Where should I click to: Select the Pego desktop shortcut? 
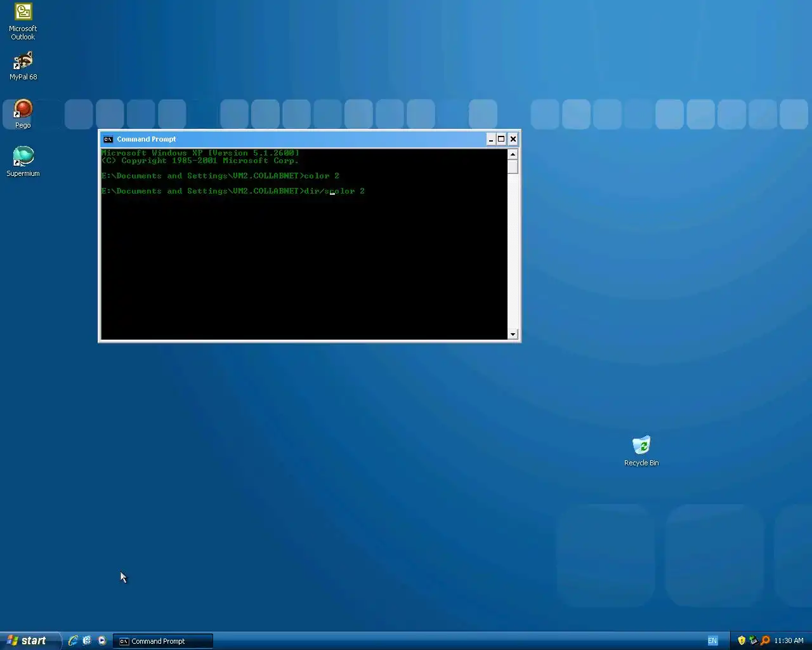click(x=23, y=114)
